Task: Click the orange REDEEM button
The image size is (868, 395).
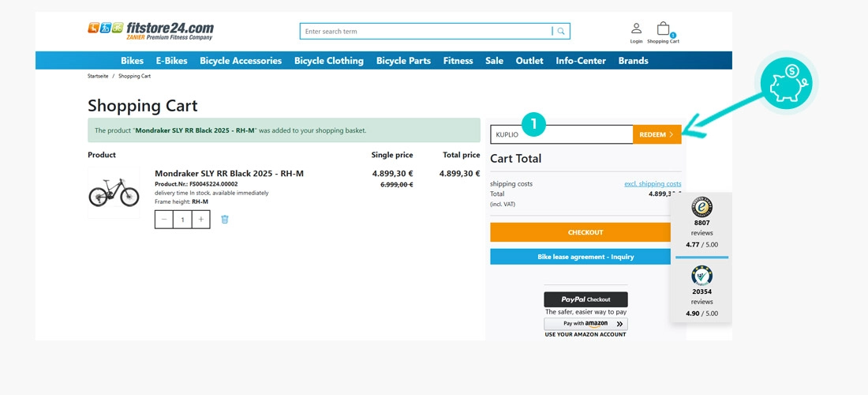Action: (657, 134)
